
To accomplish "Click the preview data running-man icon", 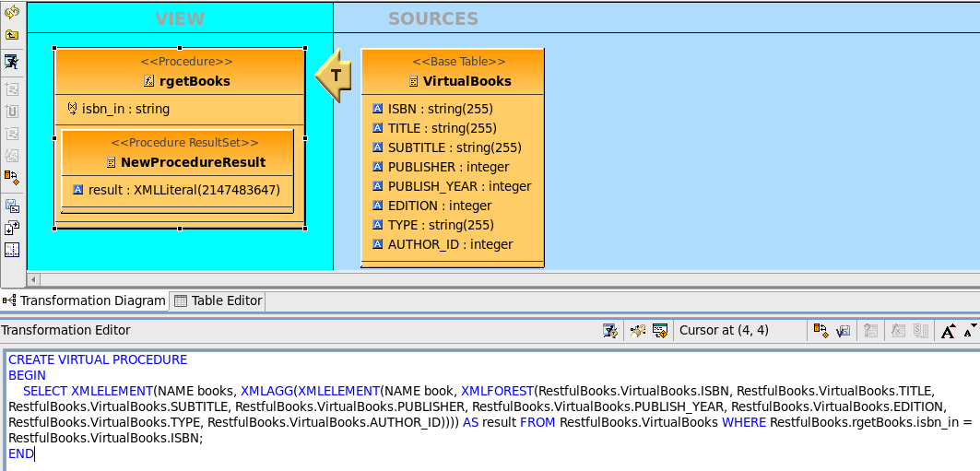I will point(12,62).
